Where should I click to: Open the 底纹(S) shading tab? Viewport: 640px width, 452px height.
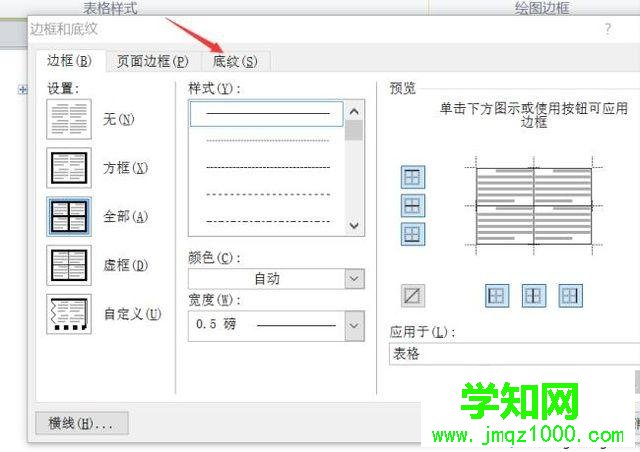tap(235, 62)
